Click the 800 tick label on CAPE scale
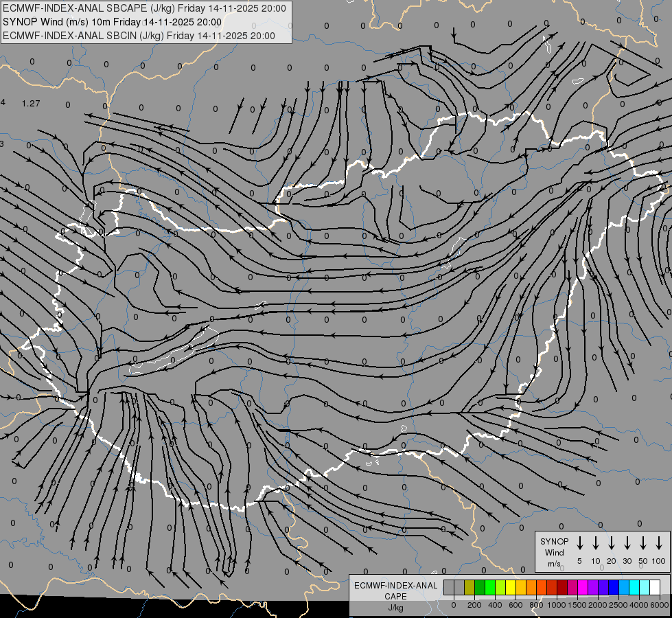The image size is (672, 618). tap(536, 605)
